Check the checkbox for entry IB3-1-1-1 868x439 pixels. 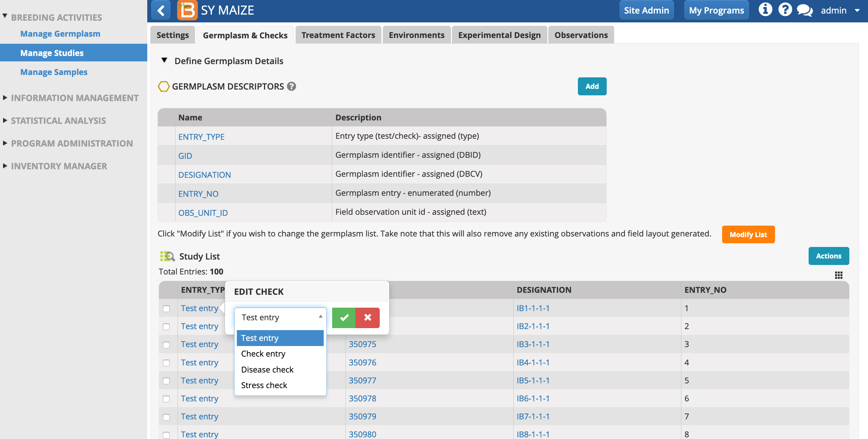[166, 345]
